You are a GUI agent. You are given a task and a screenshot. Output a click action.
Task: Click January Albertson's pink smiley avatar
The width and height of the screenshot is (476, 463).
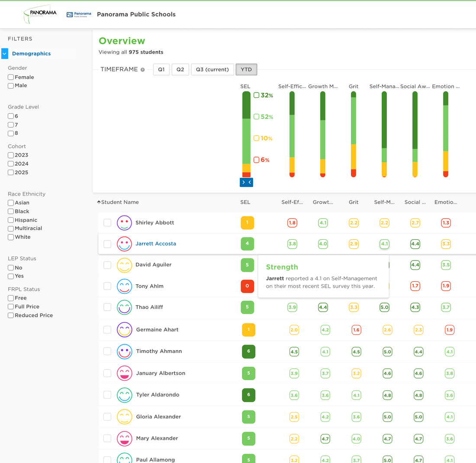[x=125, y=373]
